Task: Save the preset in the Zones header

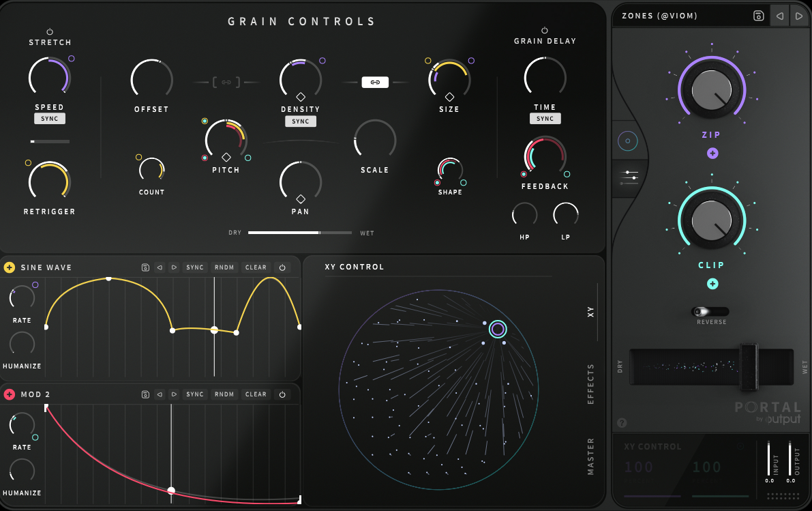Action: point(758,16)
